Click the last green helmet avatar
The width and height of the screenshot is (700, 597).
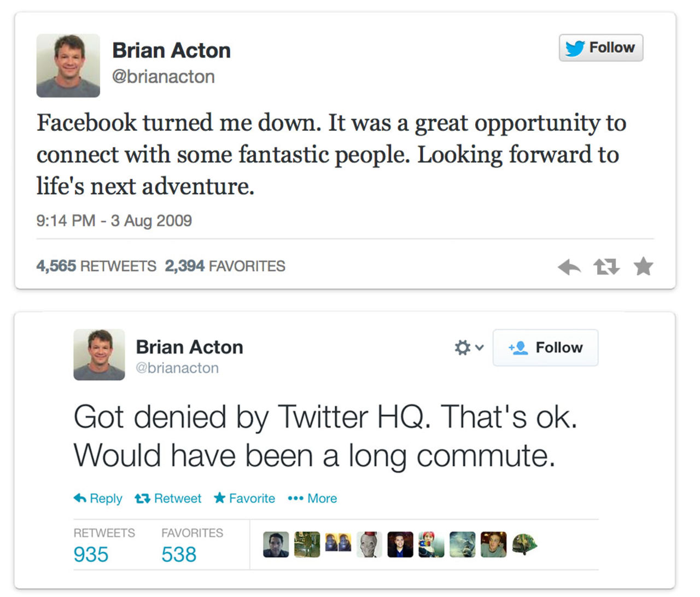coord(524,544)
